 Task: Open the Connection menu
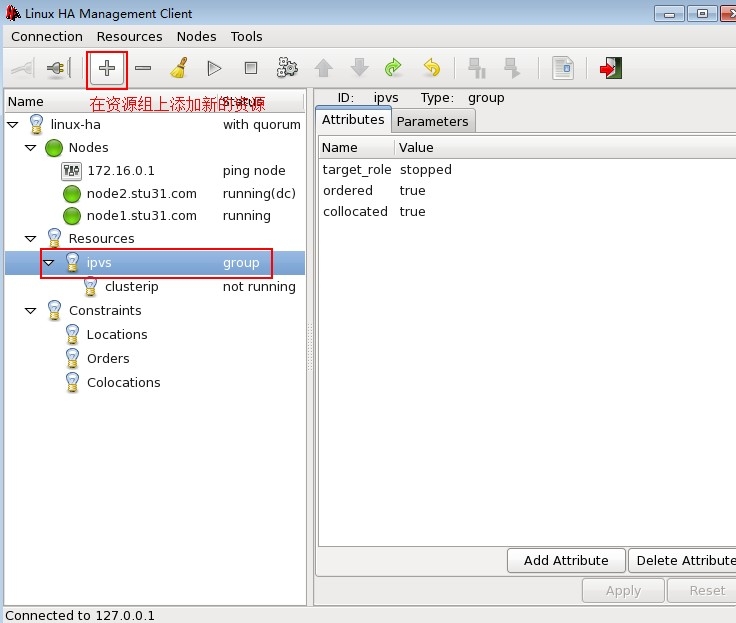47,37
